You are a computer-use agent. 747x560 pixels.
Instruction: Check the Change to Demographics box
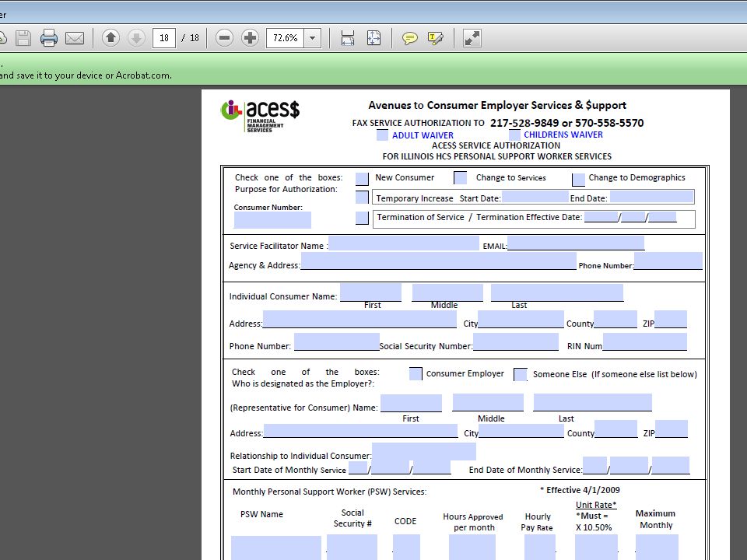[578, 180]
